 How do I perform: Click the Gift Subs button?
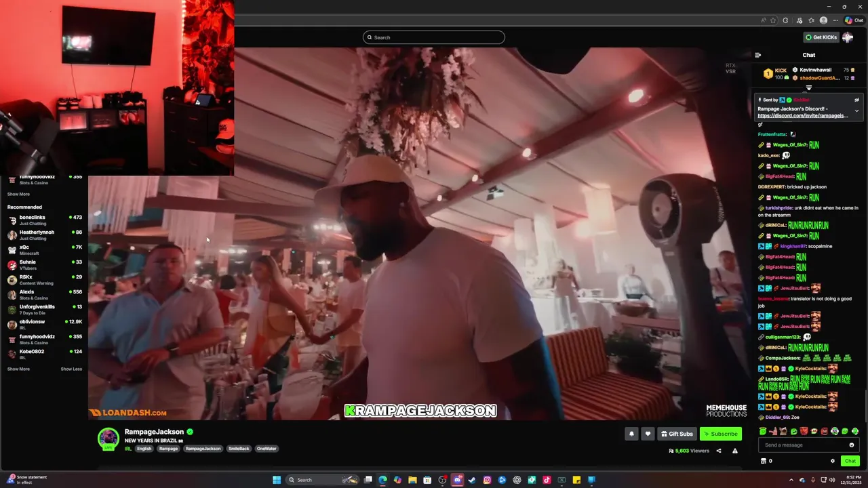677,434
